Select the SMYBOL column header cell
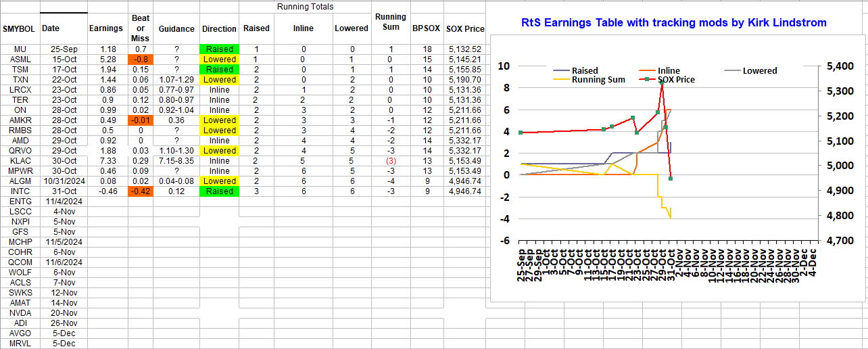 click(20, 29)
